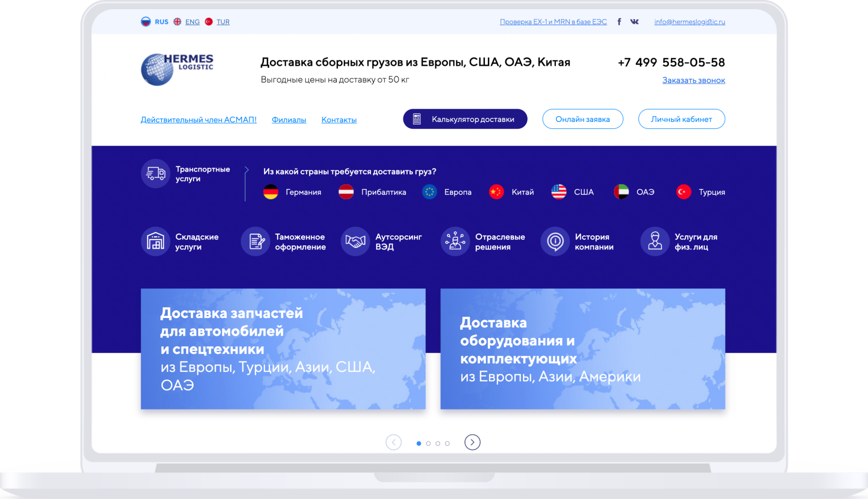Open Таможенное оформление menu item
The image size is (868, 499).
(x=300, y=242)
